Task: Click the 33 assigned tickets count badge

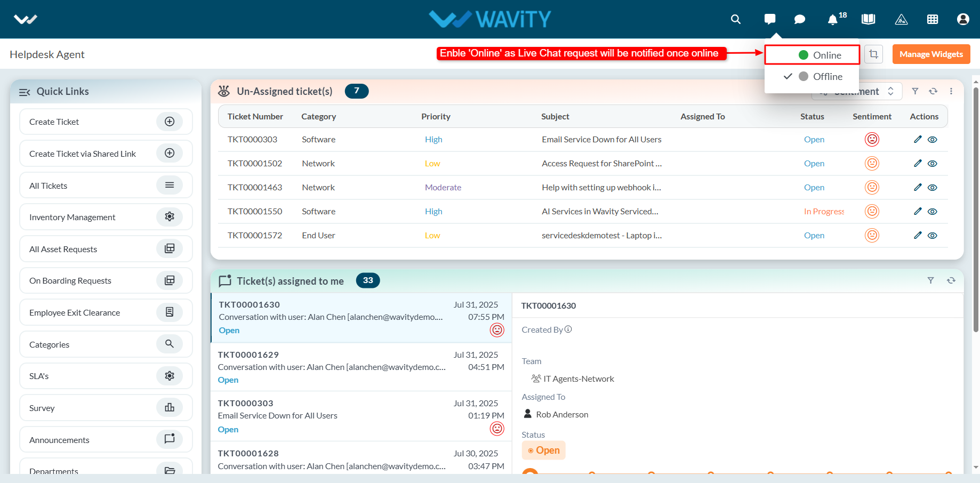Action: (x=368, y=280)
